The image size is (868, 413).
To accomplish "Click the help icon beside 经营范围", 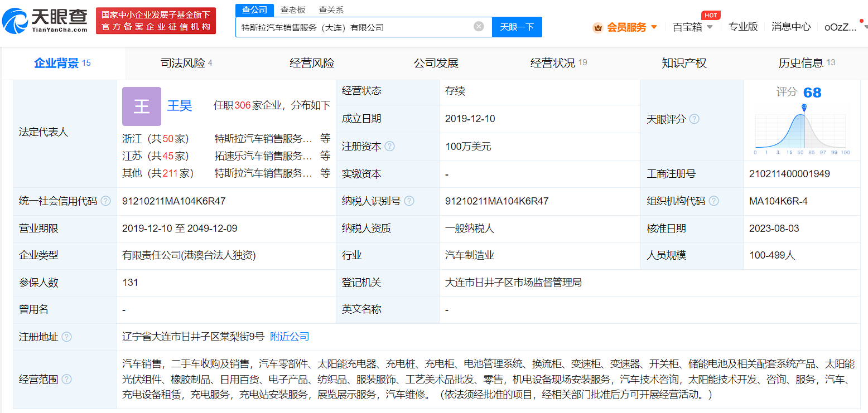I will click(67, 379).
